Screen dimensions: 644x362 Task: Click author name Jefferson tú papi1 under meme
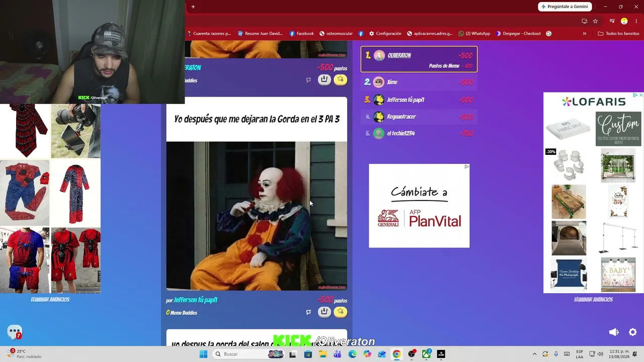195,300
